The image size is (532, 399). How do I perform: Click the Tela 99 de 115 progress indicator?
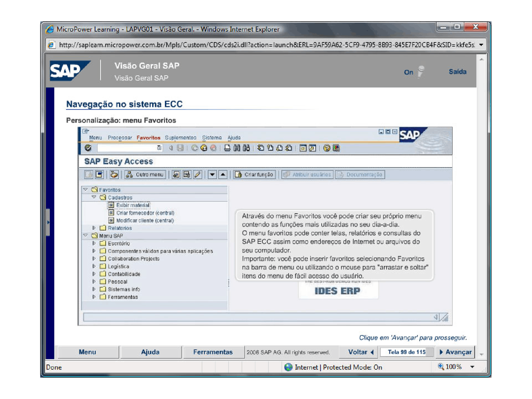pos(406,352)
